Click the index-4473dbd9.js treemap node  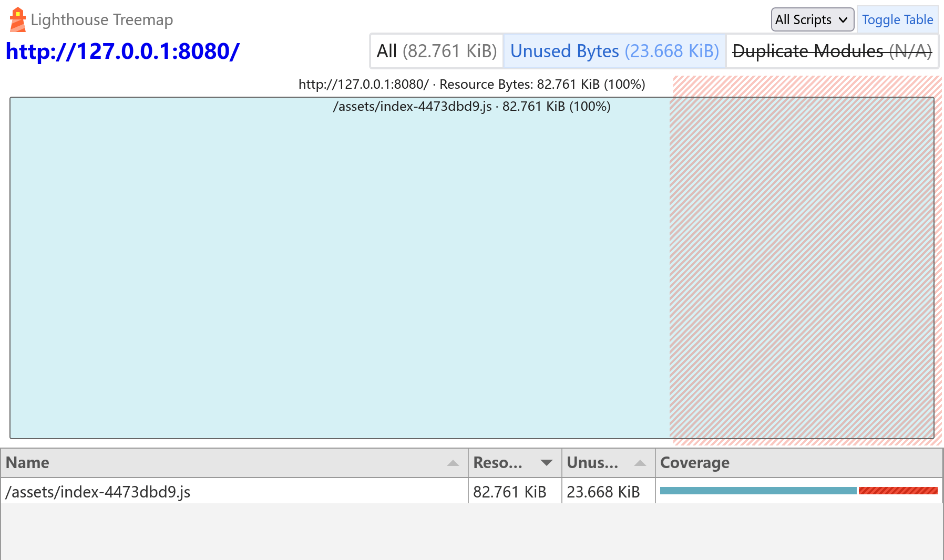pos(471,268)
